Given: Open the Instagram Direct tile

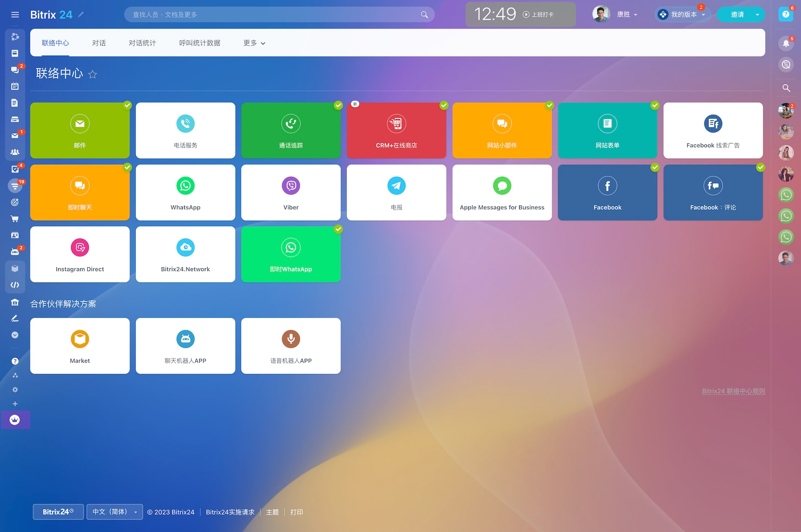Looking at the screenshot, I should 80,254.
